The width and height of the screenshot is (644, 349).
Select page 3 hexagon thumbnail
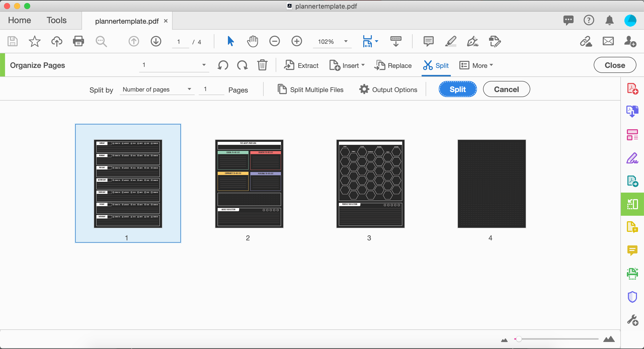[370, 184]
